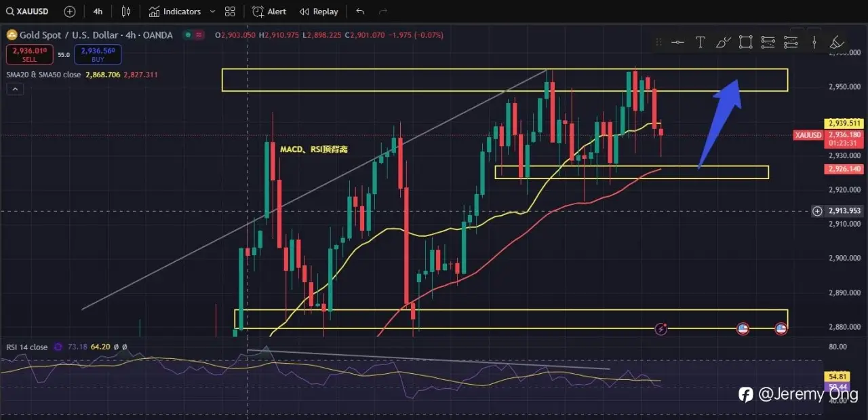Image resolution: width=868 pixels, height=420 pixels.
Task: Click the red data mode icon beside the title
Action: (x=199, y=35)
